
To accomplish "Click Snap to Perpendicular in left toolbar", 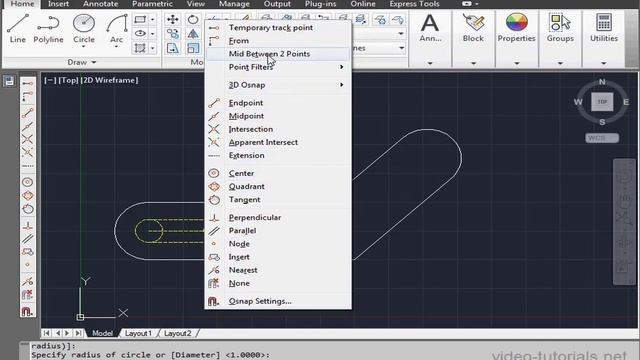I will 27,225.
